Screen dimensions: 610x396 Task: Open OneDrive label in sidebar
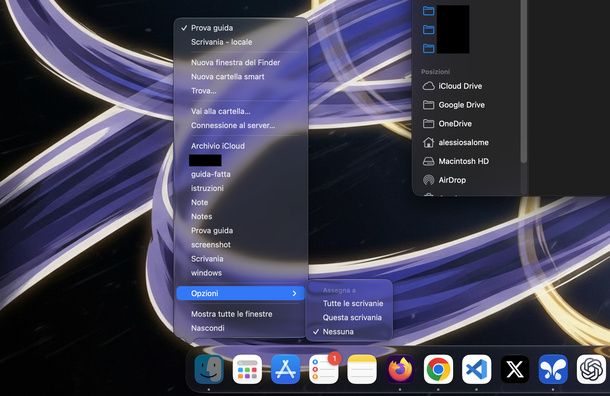[455, 124]
